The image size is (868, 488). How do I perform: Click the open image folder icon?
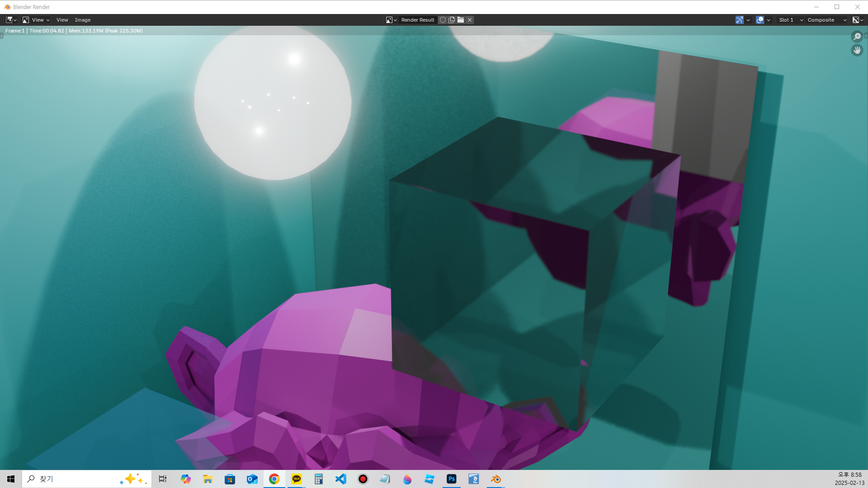point(460,20)
